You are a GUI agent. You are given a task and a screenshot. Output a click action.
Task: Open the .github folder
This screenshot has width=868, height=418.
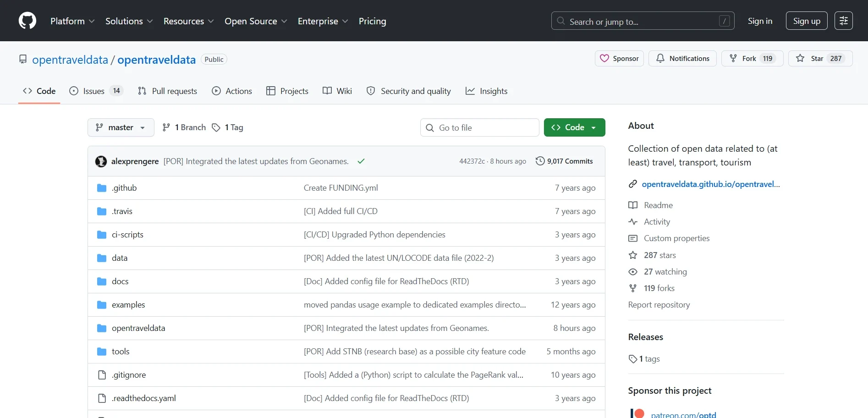click(x=124, y=188)
